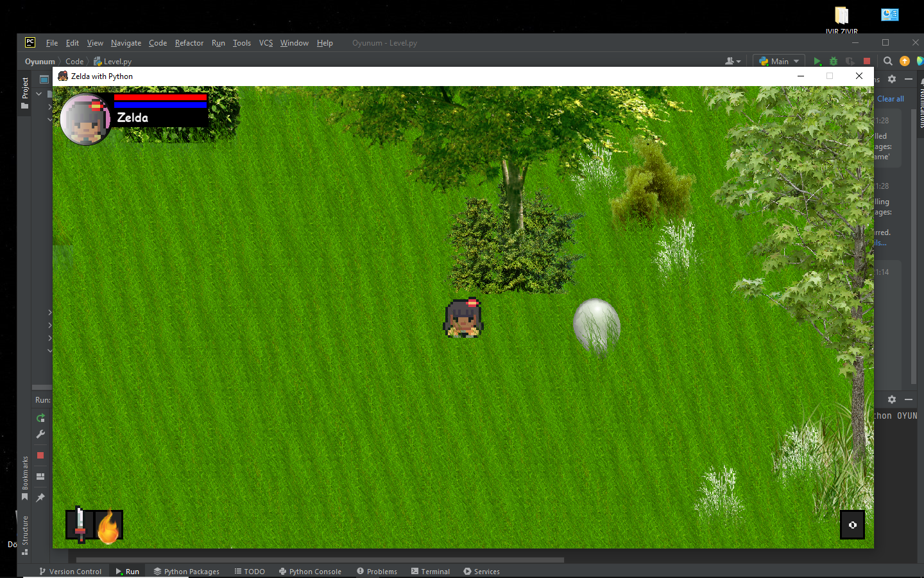Open the Code menu
Image resolution: width=924 pixels, height=578 pixels.
[158, 43]
